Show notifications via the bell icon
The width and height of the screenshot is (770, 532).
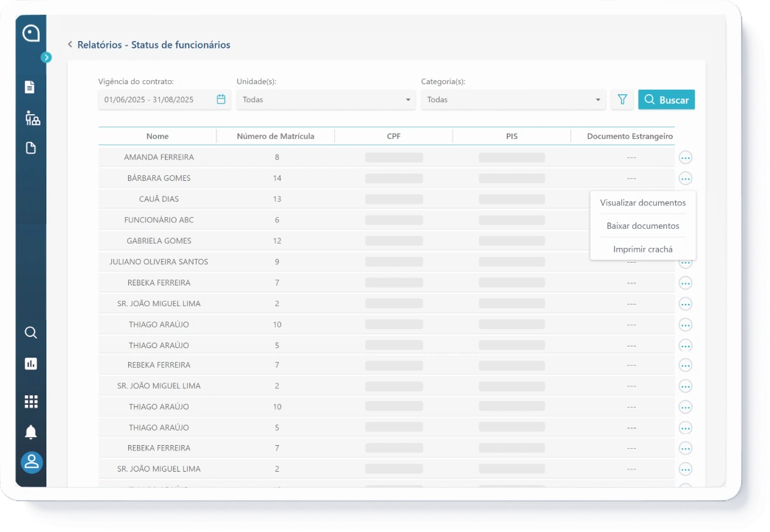tap(30, 432)
